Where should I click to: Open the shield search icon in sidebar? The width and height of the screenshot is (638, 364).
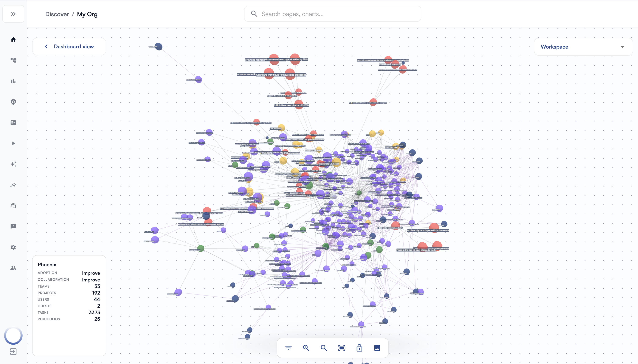13,102
